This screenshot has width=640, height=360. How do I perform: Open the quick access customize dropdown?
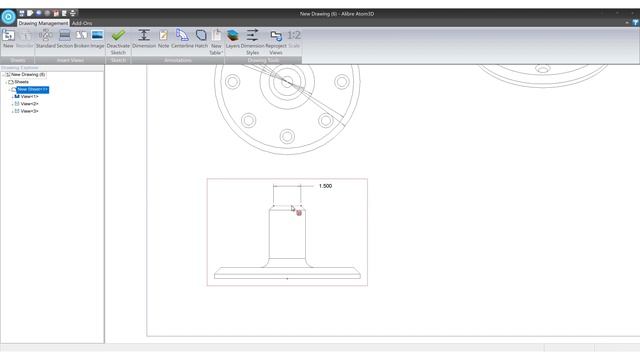[x=73, y=13]
